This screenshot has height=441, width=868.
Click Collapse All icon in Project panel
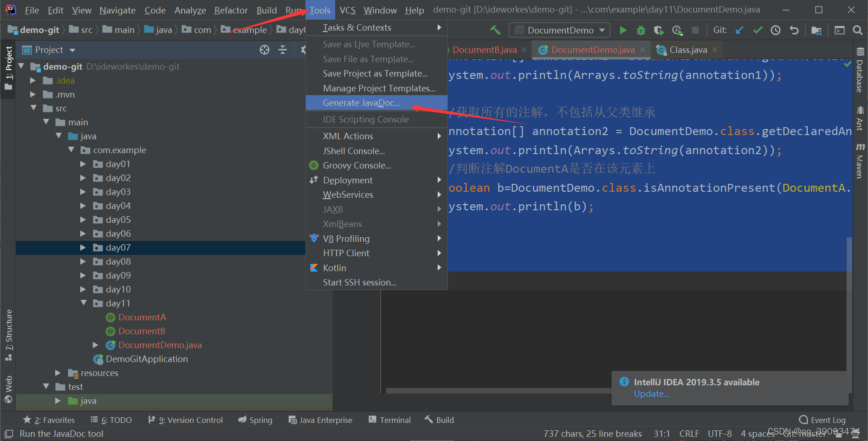(283, 50)
